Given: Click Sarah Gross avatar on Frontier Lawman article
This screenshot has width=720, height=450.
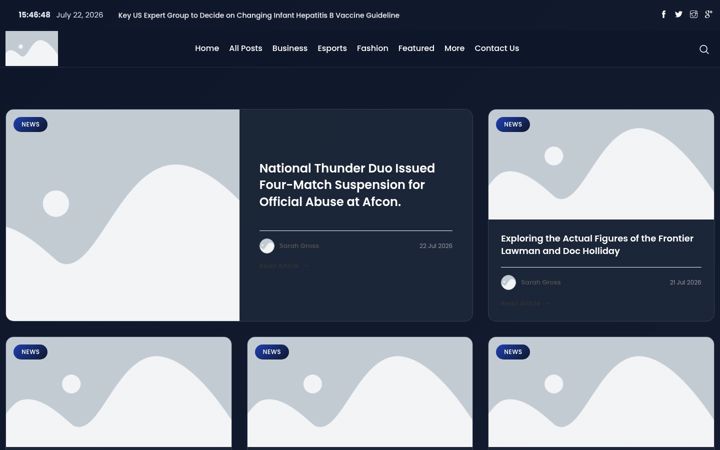Looking at the screenshot, I should pyautogui.click(x=508, y=282).
